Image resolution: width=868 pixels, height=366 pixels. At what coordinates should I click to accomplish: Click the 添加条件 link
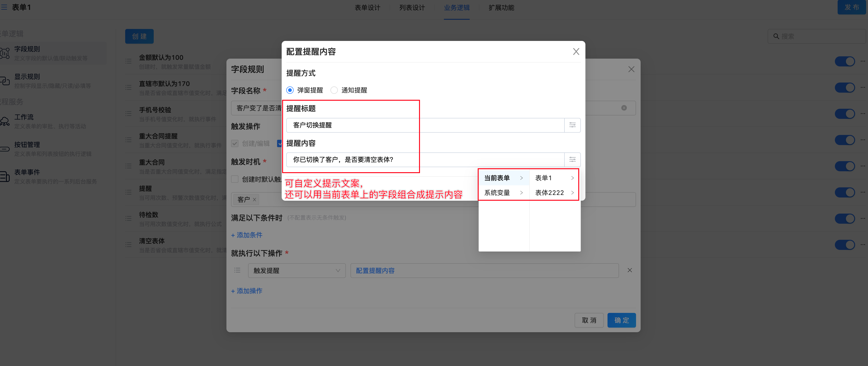click(x=247, y=235)
